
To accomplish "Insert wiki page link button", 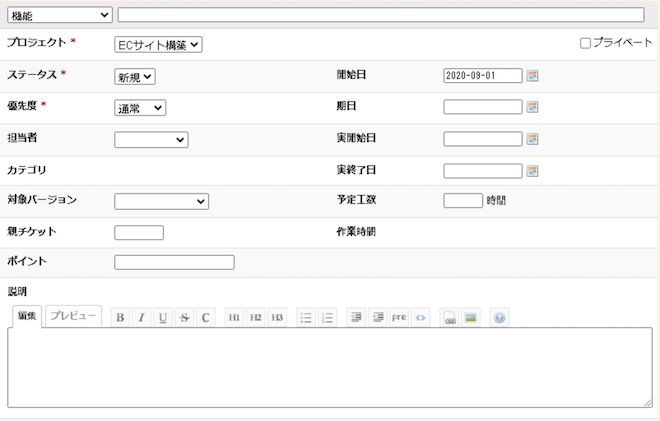I will tap(450, 317).
